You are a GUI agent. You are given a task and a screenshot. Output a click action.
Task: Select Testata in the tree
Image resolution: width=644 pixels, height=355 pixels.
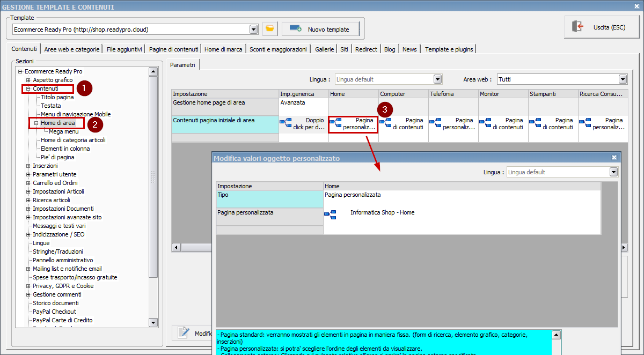tap(51, 106)
